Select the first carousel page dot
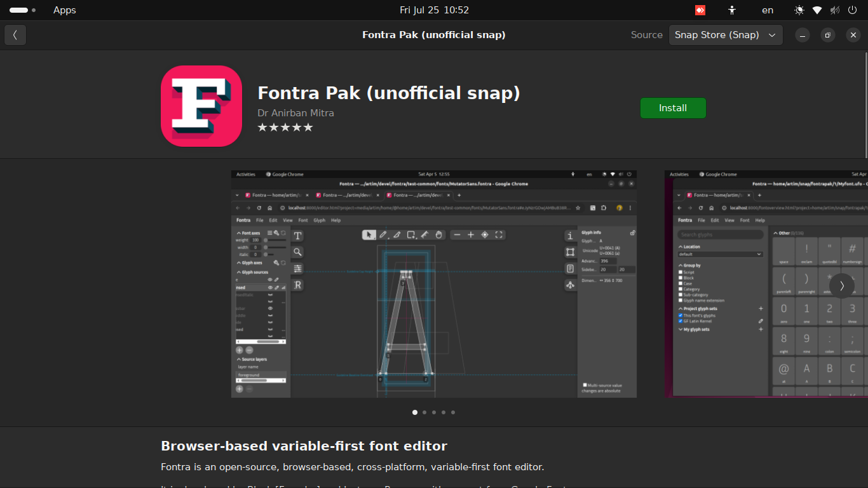Image resolution: width=868 pixels, height=488 pixels. click(x=415, y=412)
